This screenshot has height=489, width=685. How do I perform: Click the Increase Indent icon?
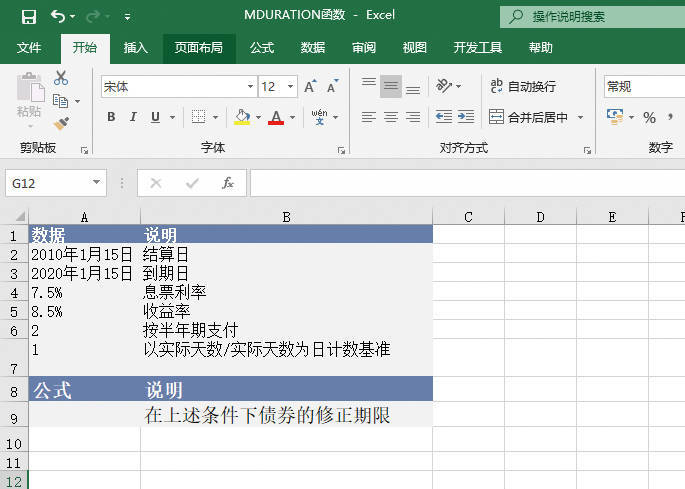click(x=466, y=117)
